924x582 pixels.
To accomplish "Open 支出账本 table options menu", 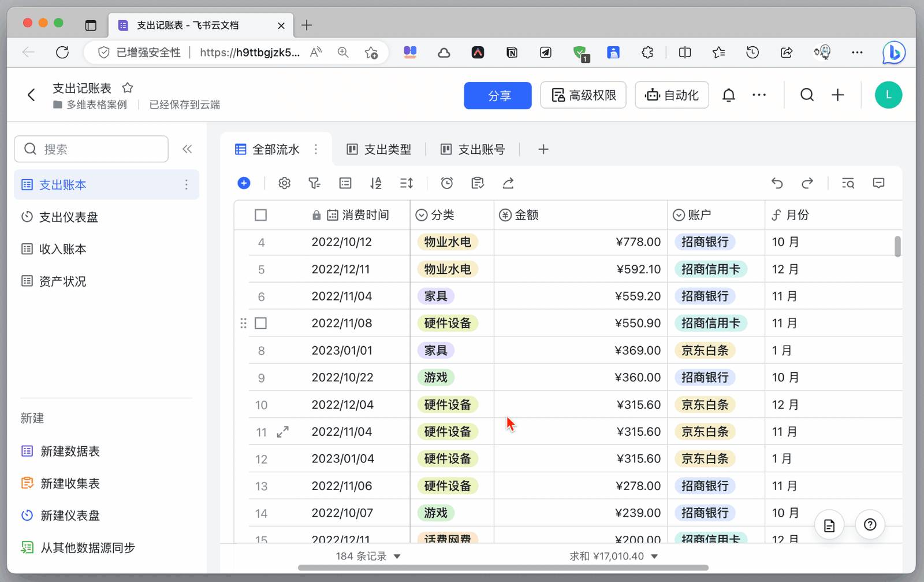I will coord(186,184).
